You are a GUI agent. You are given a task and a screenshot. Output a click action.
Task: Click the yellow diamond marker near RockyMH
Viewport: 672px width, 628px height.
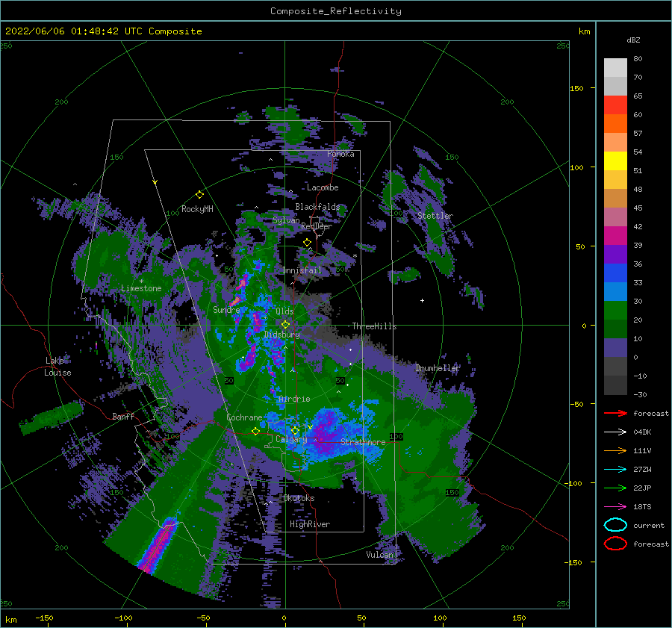pos(199,195)
